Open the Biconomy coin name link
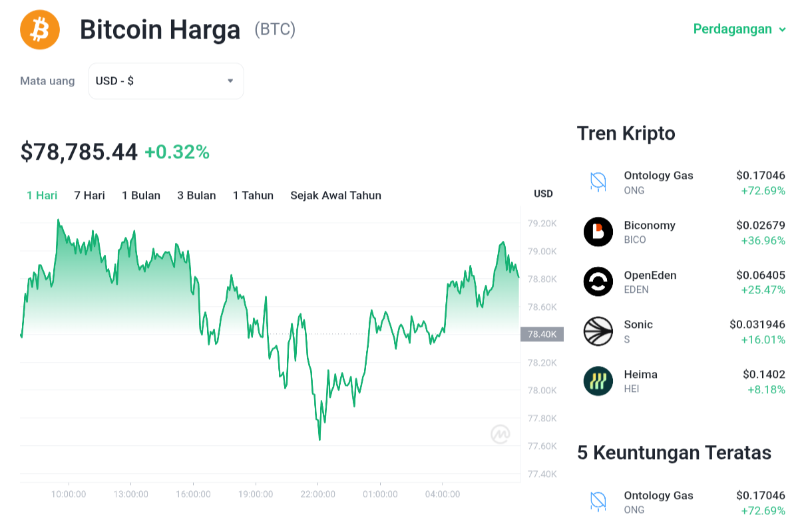This screenshot has height=515, width=812. coord(650,226)
